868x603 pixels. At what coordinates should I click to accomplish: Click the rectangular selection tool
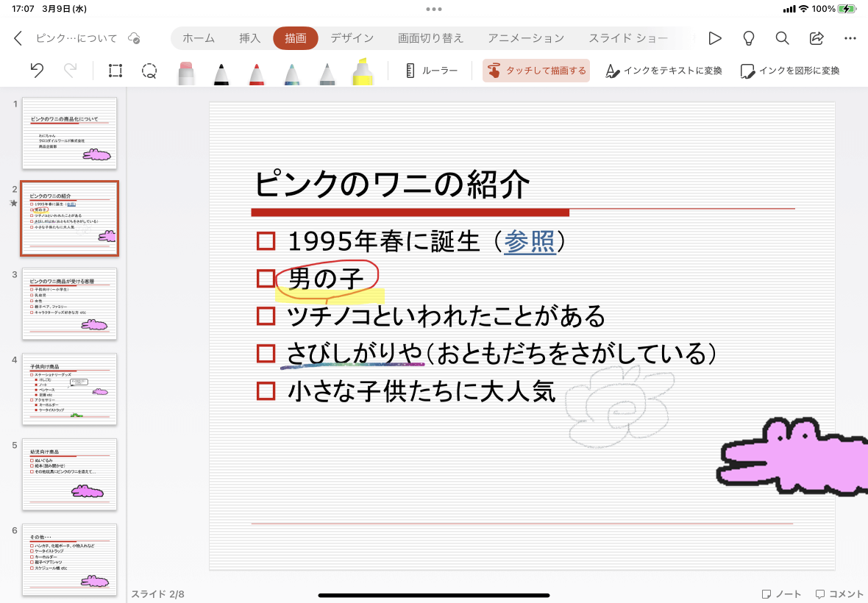[115, 71]
